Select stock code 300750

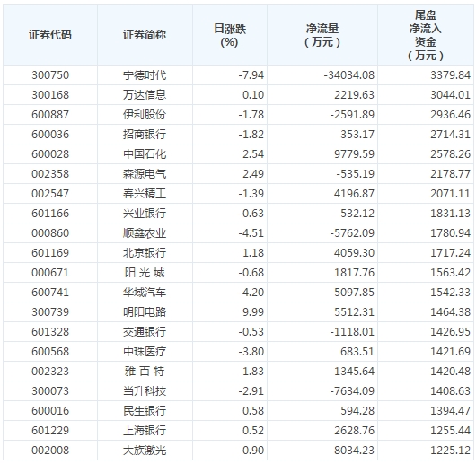[50, 74]
